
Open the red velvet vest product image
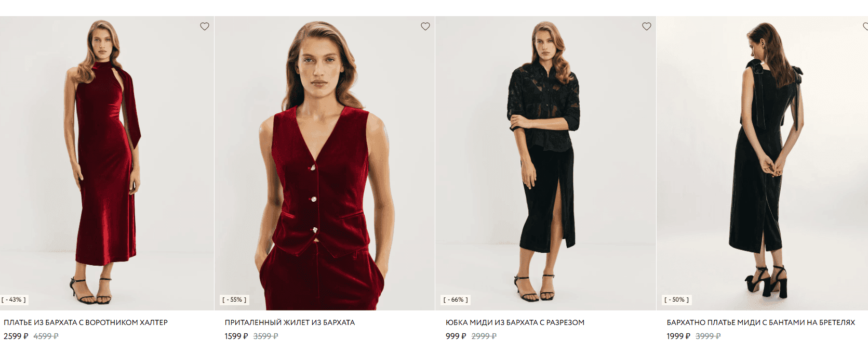point(325,163)
